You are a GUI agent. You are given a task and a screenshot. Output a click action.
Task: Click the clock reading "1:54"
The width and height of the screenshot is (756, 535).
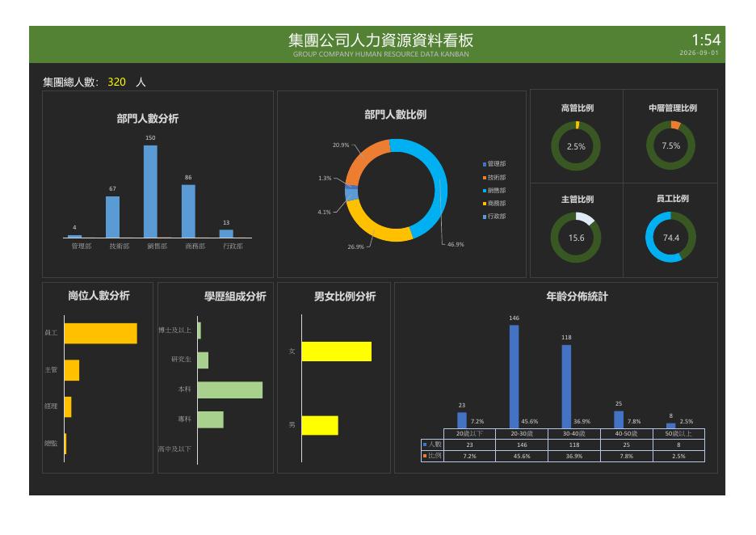tap(706, 40)
